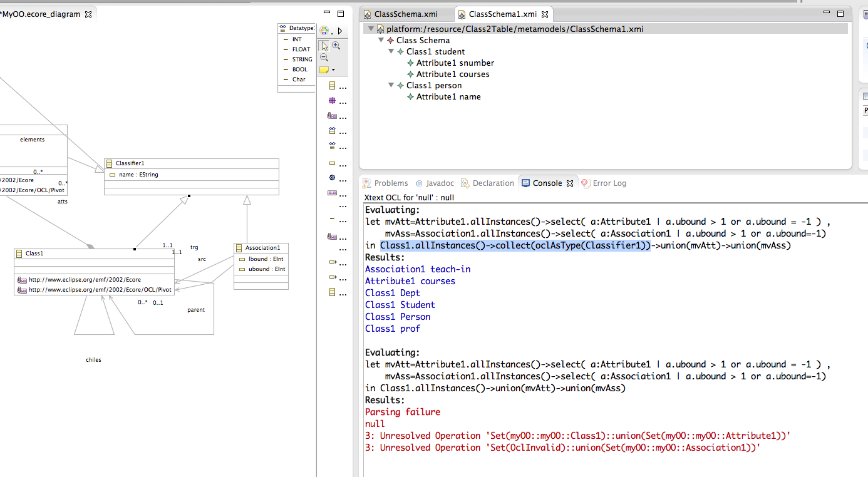The height and width of the screenshot is (477, 868).
Task: Select the arrow selection tool in palette
Action: [x=324, y=46]
